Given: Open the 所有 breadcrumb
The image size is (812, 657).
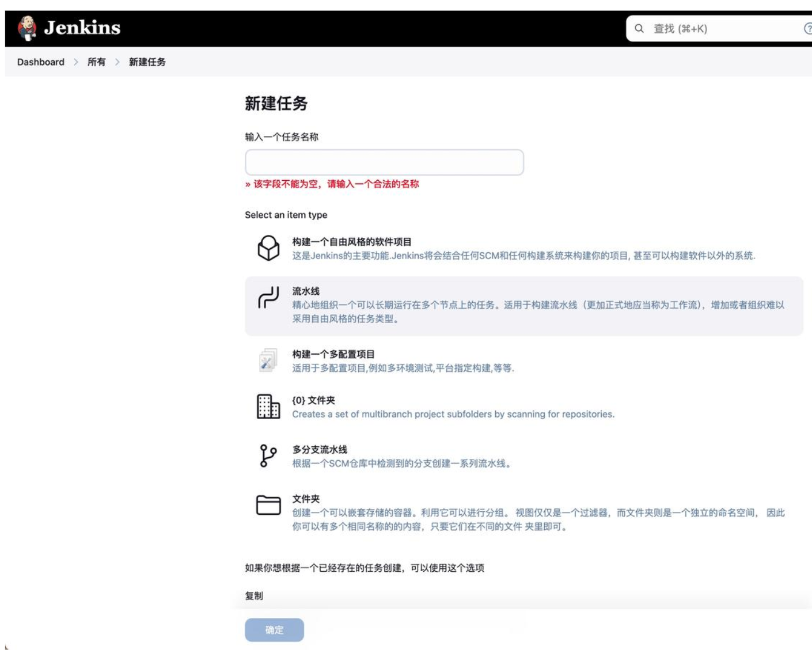Looking at the screenshot, I should click(x=97, y=62).
